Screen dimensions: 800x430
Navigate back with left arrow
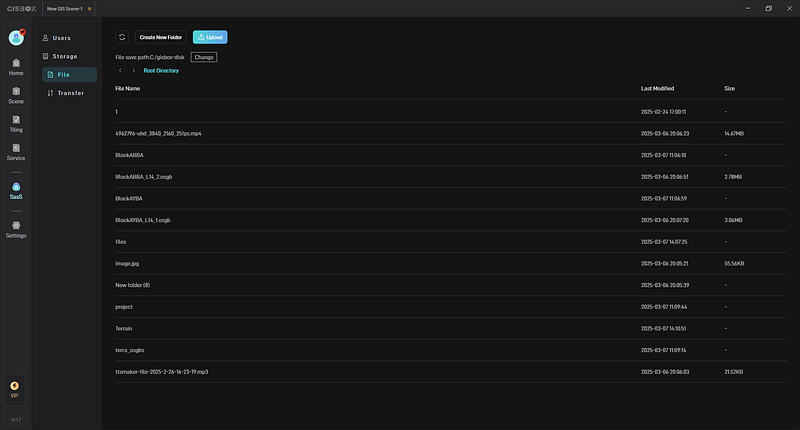(x=120, y=70)
